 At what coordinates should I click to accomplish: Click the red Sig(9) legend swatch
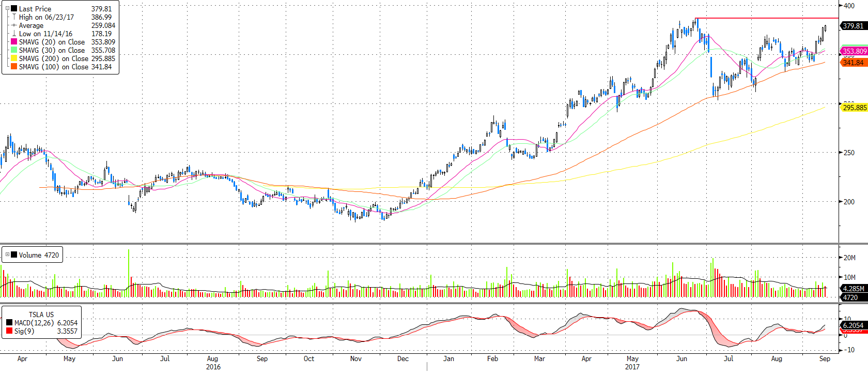click(x=9, y=331)
